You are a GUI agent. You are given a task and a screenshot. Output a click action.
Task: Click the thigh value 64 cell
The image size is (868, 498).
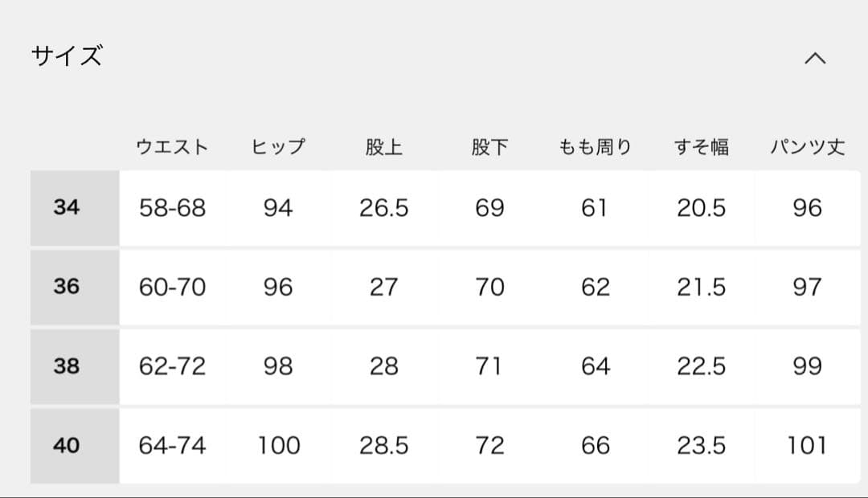tap(595, 366)
